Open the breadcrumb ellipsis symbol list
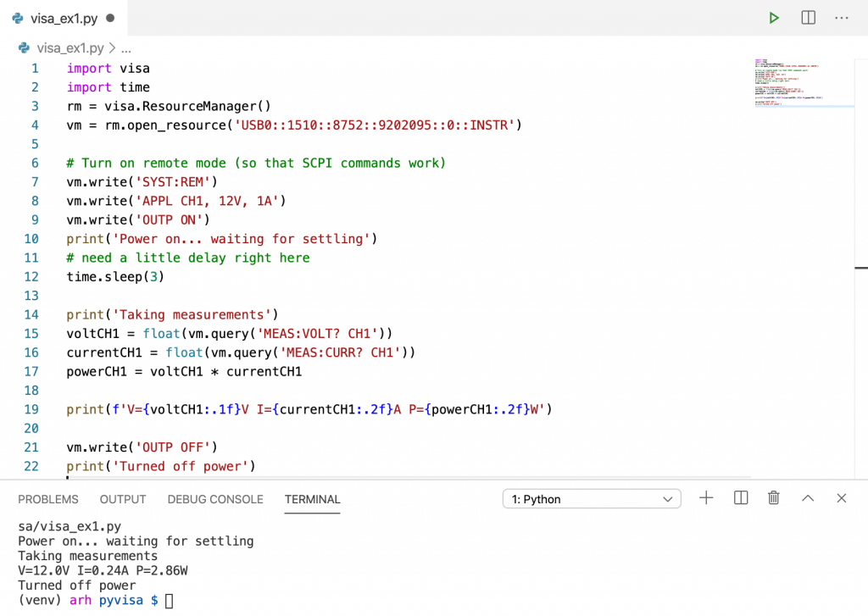 (126, 48)
